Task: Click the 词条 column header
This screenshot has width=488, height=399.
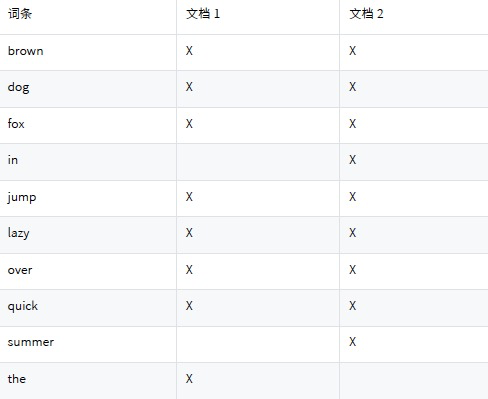Action: pos(20,14)
